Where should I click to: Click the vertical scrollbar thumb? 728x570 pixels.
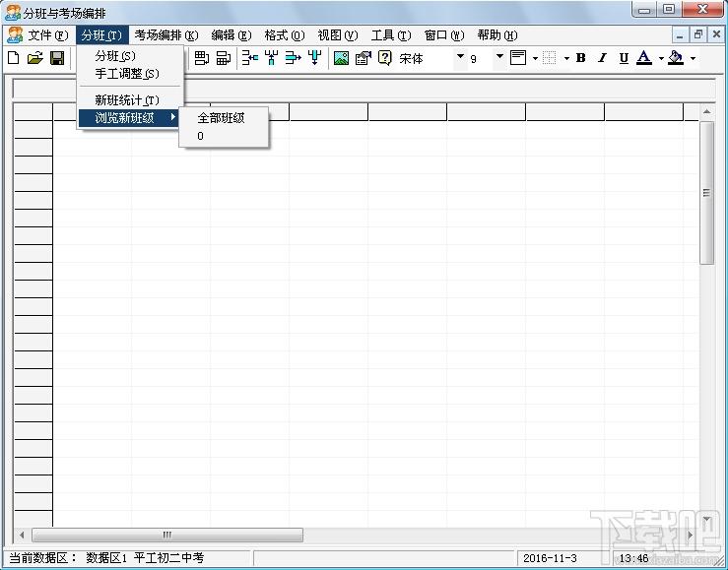pos(706,193)
